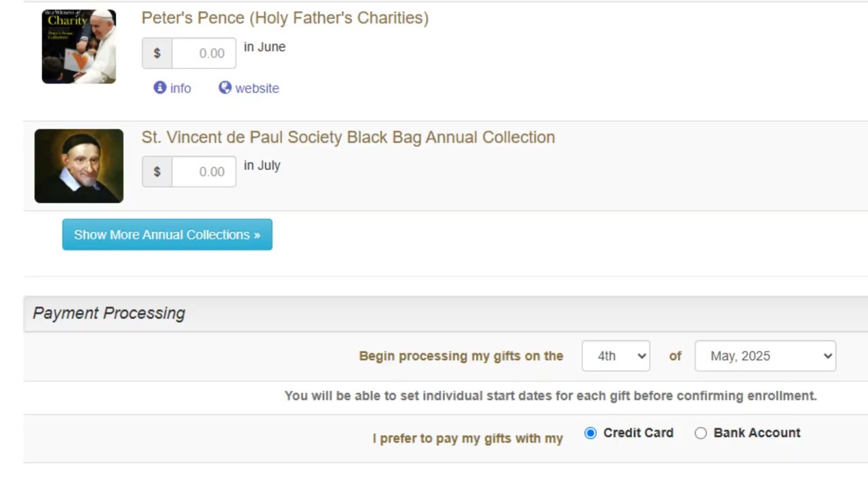Viewport: 868px width, 488px height.
Task: Click Show More Annual Collections button
Action: tap(167, 235)
